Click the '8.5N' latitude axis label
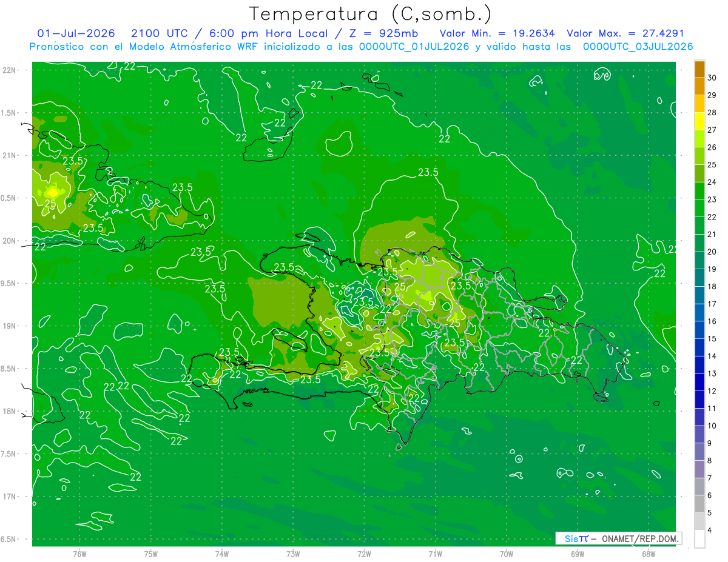The height and width of the screenshot is (562, 728). (x=9, y=369)
